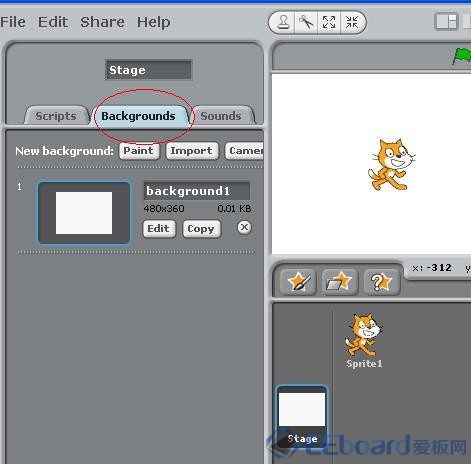The width and height of the screenshot is (471, 464).
Task: Select the Grow sprite tool
Action: tap(329, 23)
